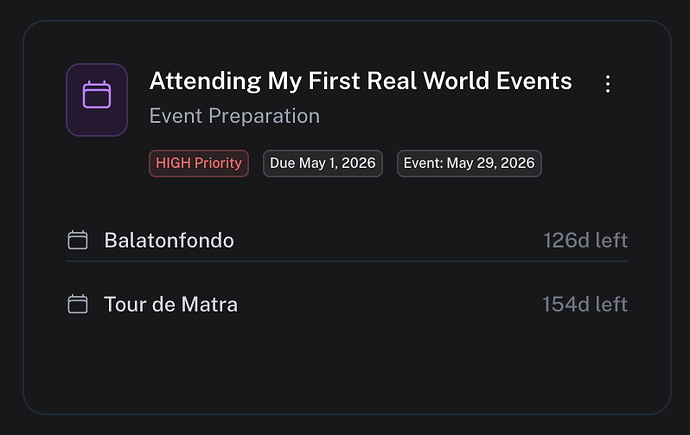
Task: Click the Due May 1, 2026 tag
Action: click(x=323, y=163)
